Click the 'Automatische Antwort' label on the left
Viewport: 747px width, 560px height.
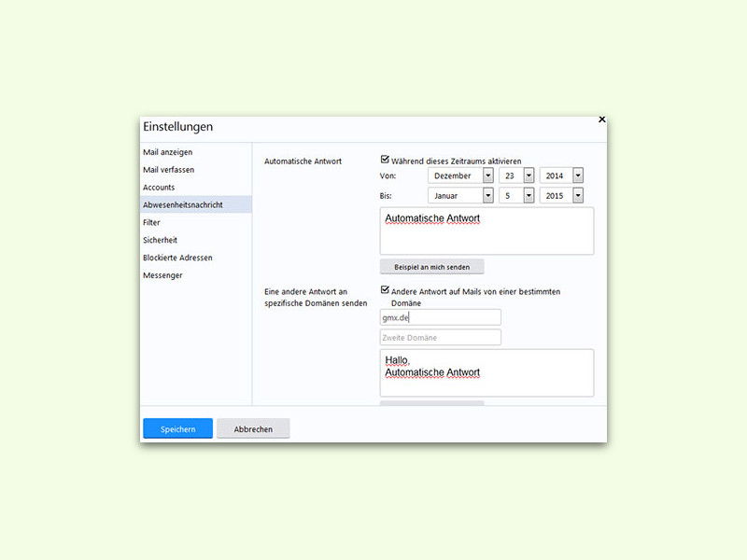point(303,161)
